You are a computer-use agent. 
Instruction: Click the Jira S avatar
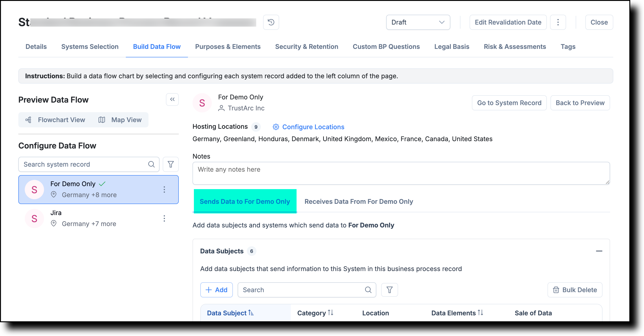tap(34, 218)
